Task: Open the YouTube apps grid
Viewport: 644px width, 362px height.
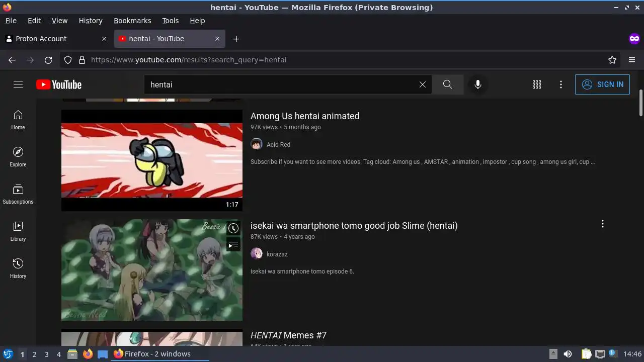Action: tap(537, 84)
